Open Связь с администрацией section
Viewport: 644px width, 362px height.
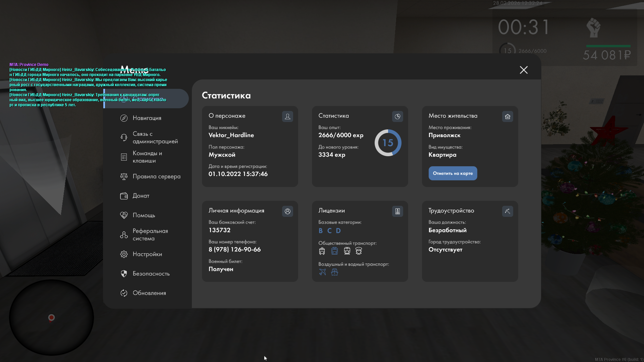coord(155,137)
